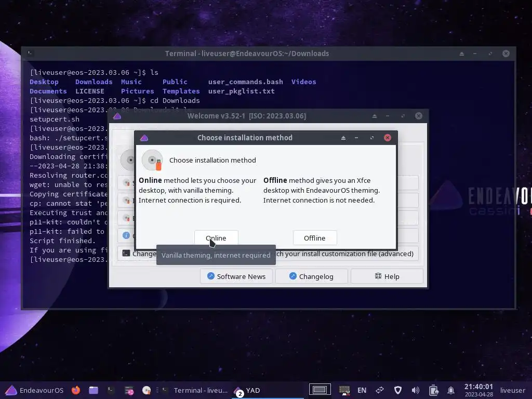532x399 pixels.
Task: Switch to the Terminal window in taskbar
Action: 195,390
